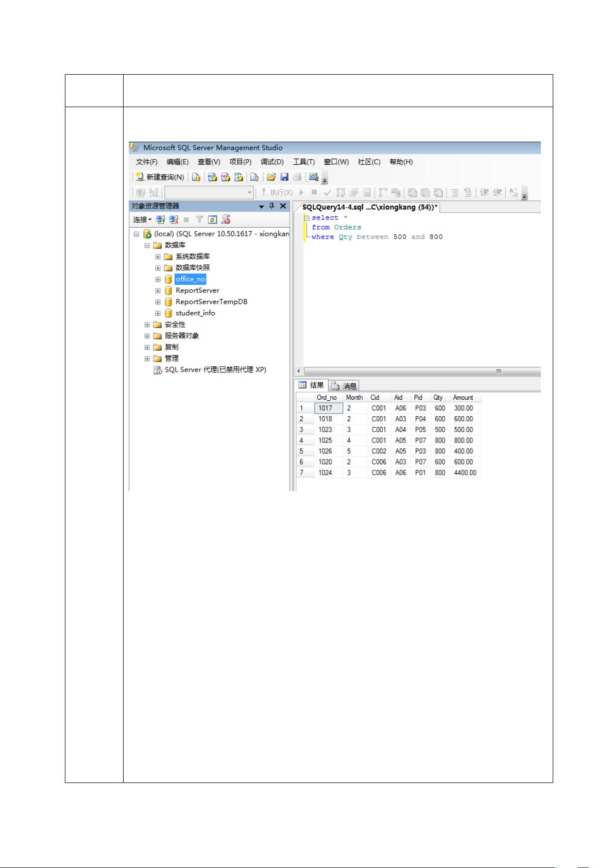Select row header 5 in results
The height and width of the screenshot is (868, 614).
[x=305, y=451]
